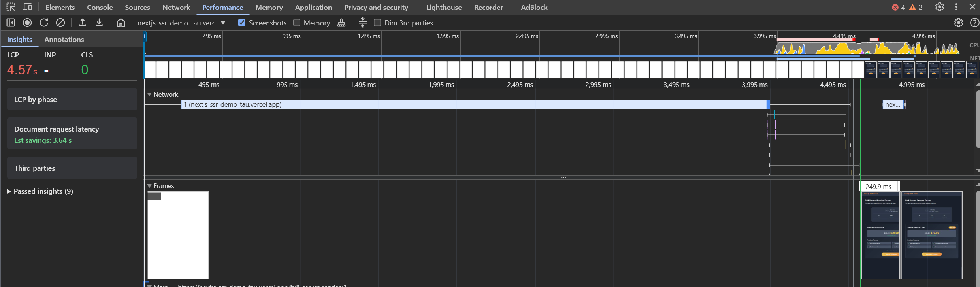Select the white blank frame thumbnail
This screenshot has height=287, width=980.
click(x=178, y=235)
